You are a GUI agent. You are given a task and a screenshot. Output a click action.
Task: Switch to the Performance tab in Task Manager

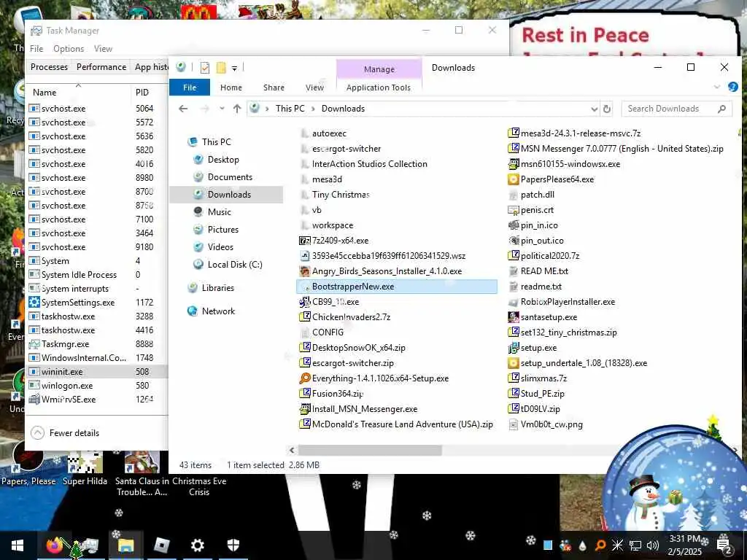point(101,66)
